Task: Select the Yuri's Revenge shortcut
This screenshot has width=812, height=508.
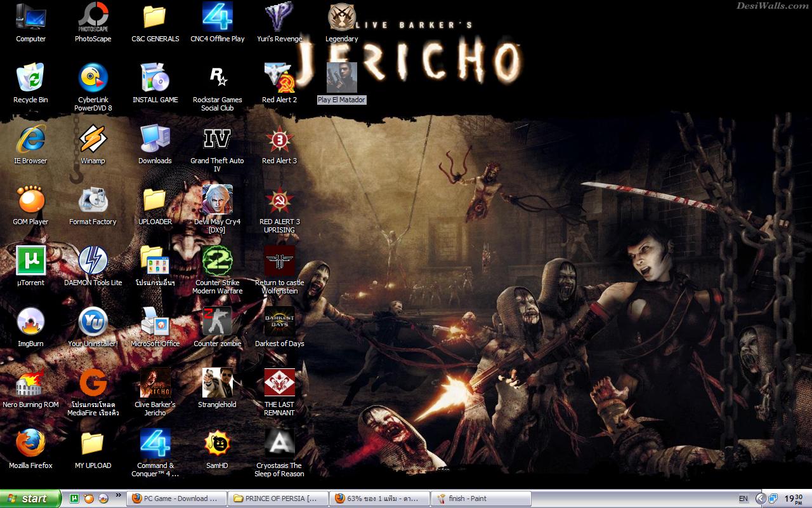Action: tap(279, 17)
